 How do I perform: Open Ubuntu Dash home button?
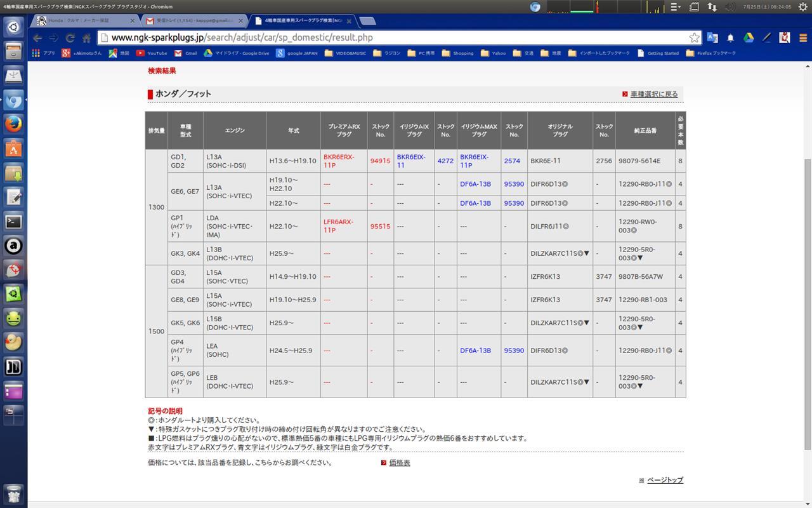[13, 26]
